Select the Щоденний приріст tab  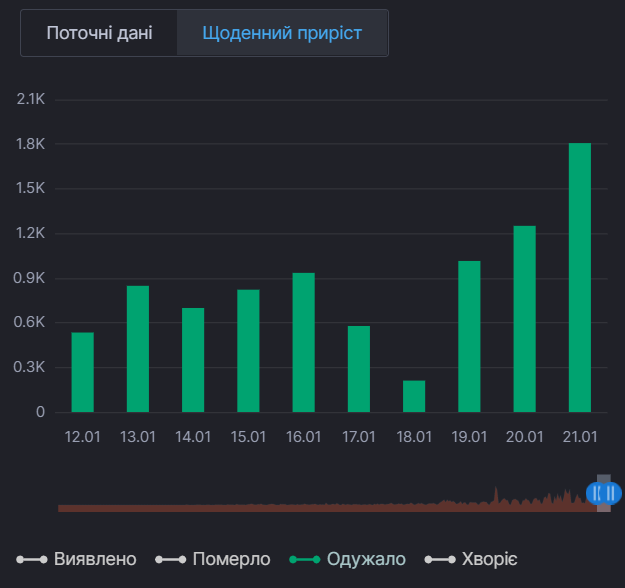(x=282, y=33)
